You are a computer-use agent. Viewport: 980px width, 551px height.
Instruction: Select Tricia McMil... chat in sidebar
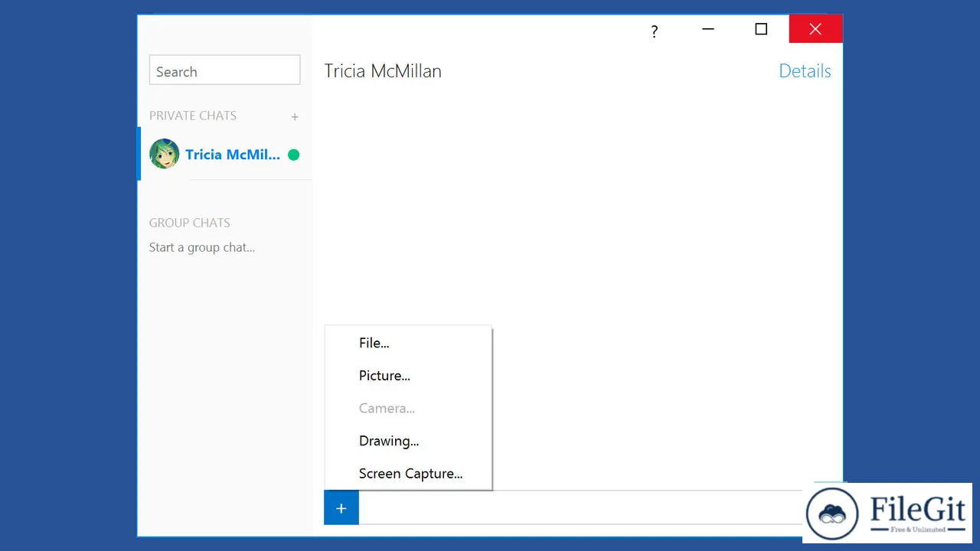[x=226, y=154]
